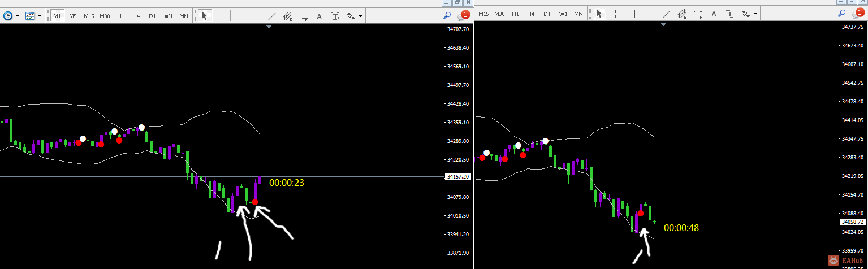This screenshot has height=269, width=868.
Task: Open the Periodicity clock icon in the left window
Action: pos(8,16)
